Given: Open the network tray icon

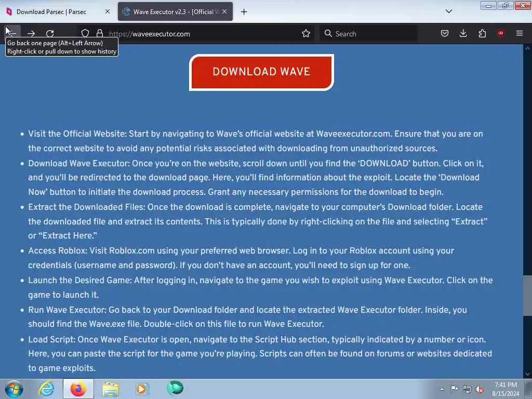Looking at the screenshot, I should tap(467, 389).
